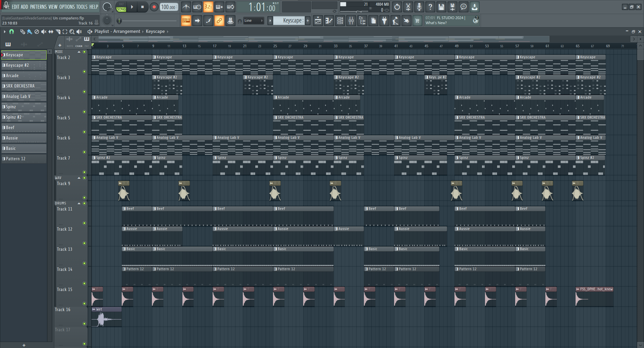Screen dimensions: 644x348
Task: Start playback with the Play button
Action: click(132, 7)
